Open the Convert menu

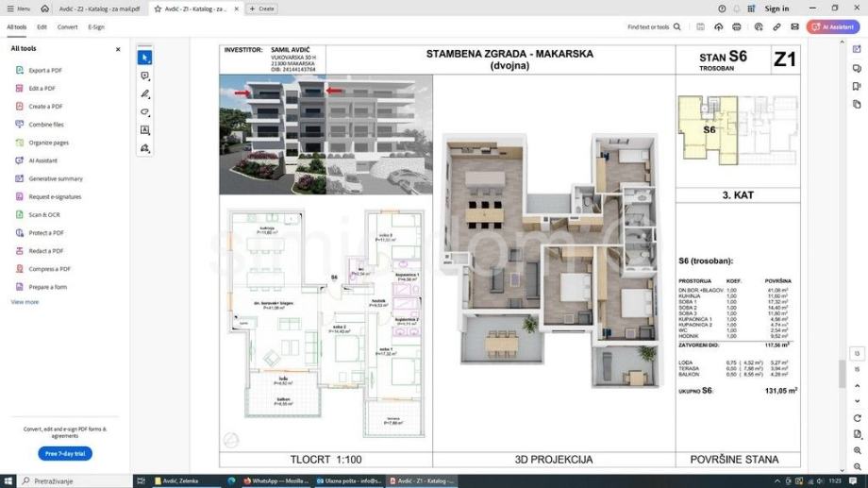68,26
